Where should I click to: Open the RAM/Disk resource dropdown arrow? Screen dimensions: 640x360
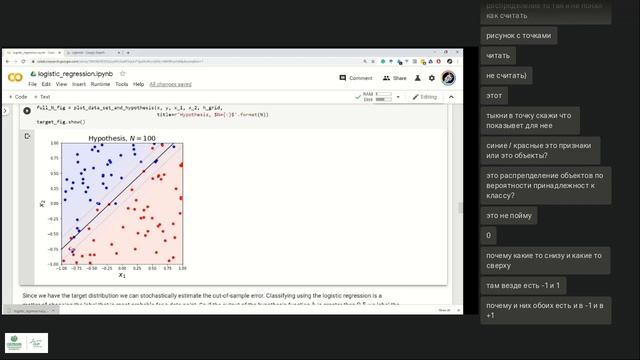coord(398,97)
